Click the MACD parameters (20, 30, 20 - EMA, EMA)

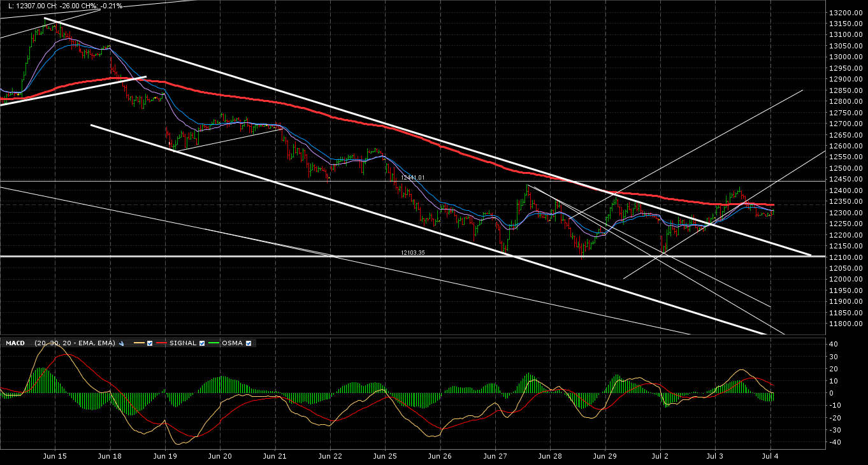75,343
